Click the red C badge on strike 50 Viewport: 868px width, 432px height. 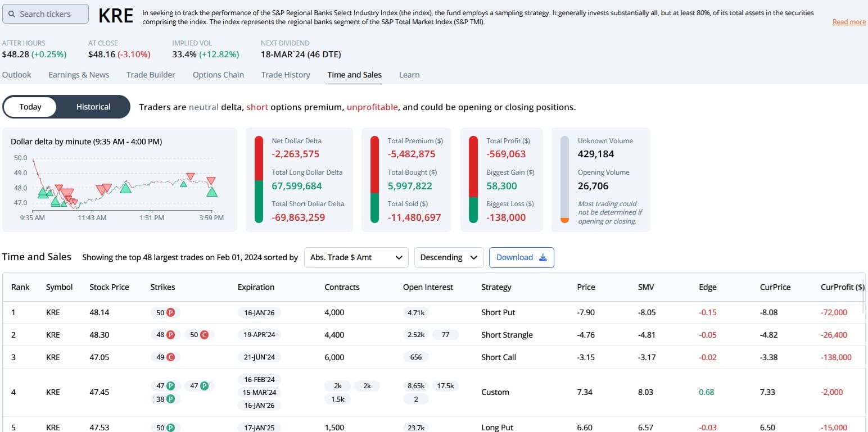pyautogui.click(x=205, y=335)
